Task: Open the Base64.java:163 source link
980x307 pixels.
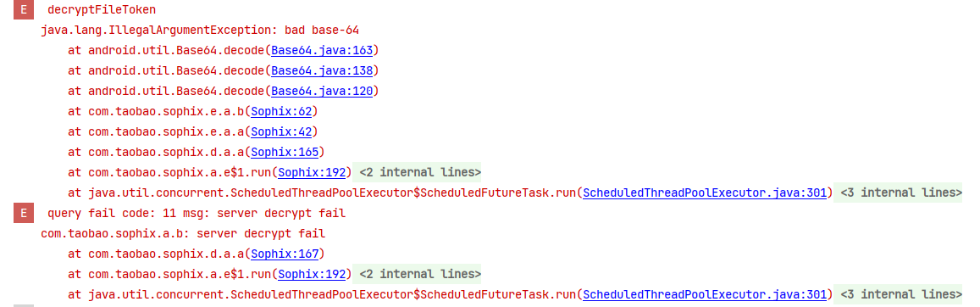Action: [322, 51]
